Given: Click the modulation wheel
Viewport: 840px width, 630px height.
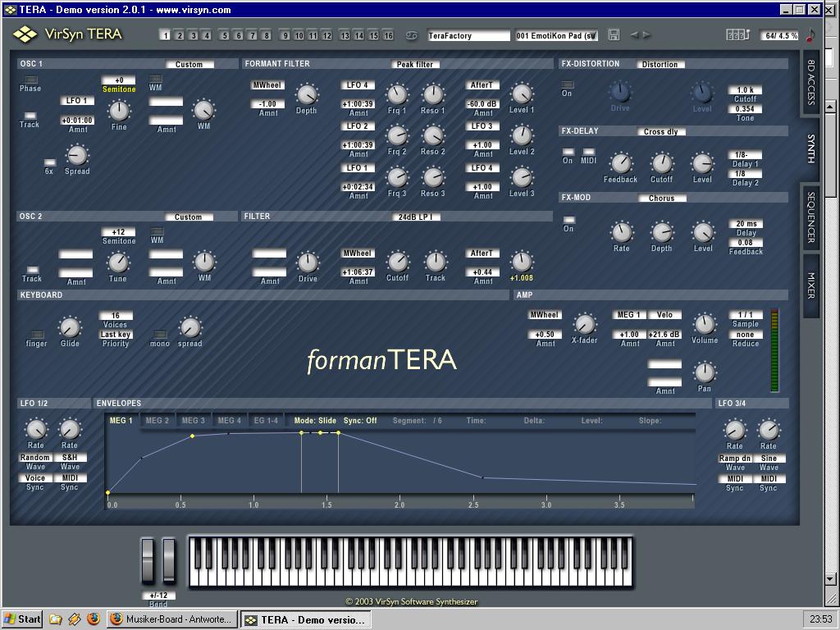Looking at the screenshot, I should [169, 561].
